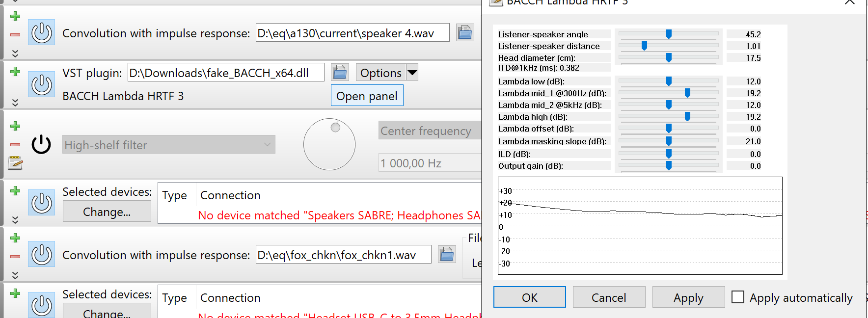Add filter at High-shelf filter row

click(x=15, y=126)
